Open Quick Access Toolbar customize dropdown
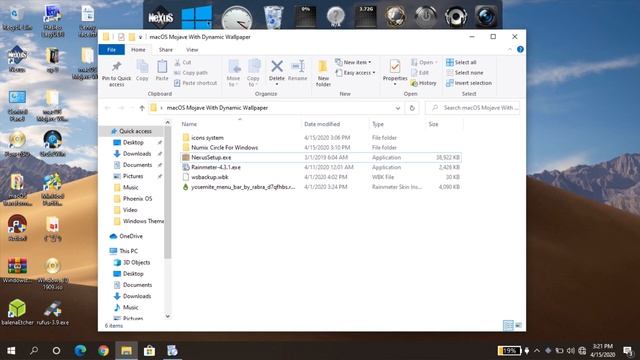The height and width of the screenshot is (360, 640). coord(140,37)
